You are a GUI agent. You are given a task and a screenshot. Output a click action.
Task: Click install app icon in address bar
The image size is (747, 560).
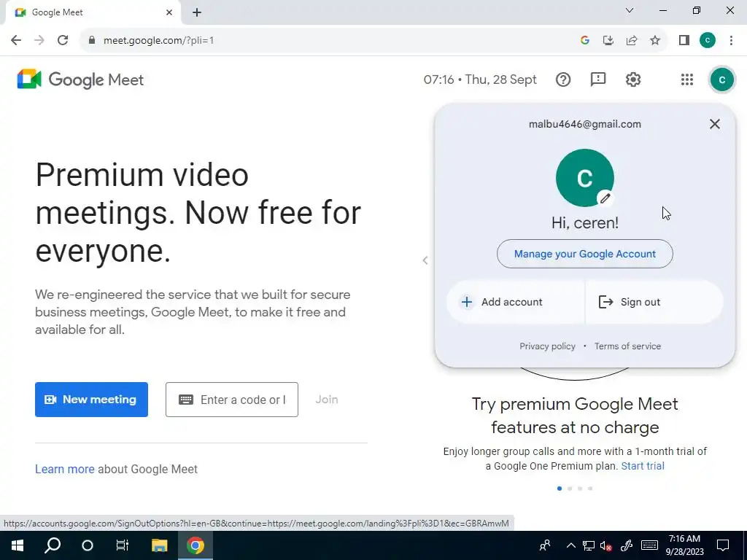(x=608, y=41)
